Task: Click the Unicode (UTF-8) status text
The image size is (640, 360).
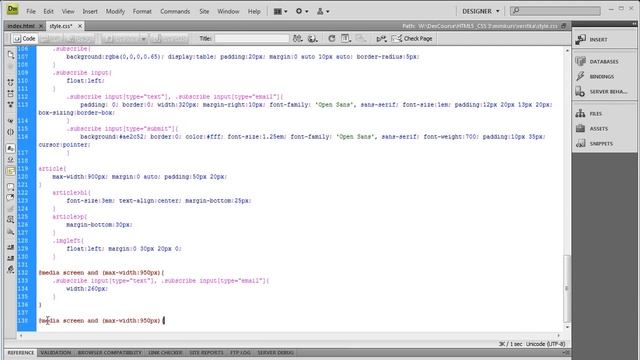Action: (545, 344)
